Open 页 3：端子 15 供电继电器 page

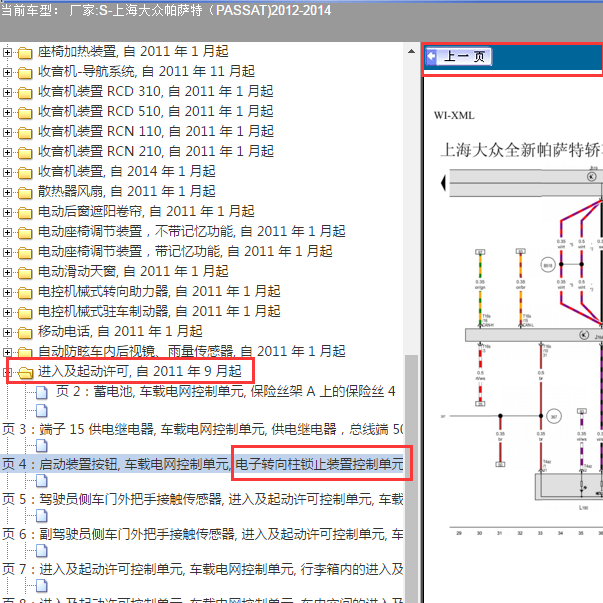click(x=202, y=430)
